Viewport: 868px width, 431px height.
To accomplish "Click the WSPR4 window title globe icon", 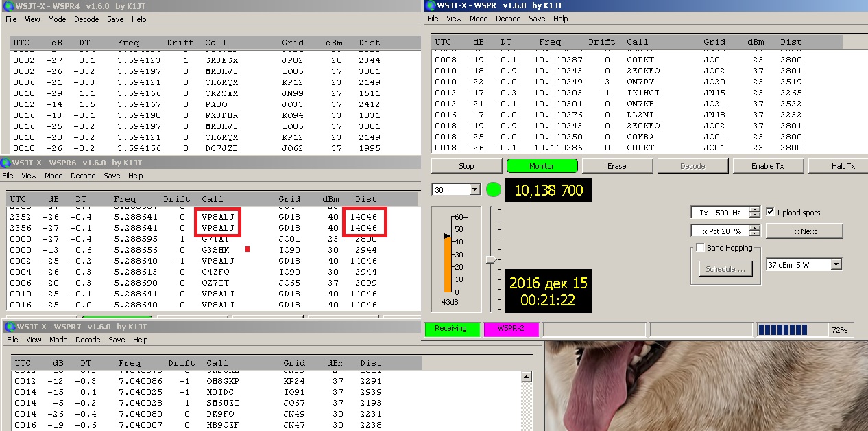I will [9, 6].
